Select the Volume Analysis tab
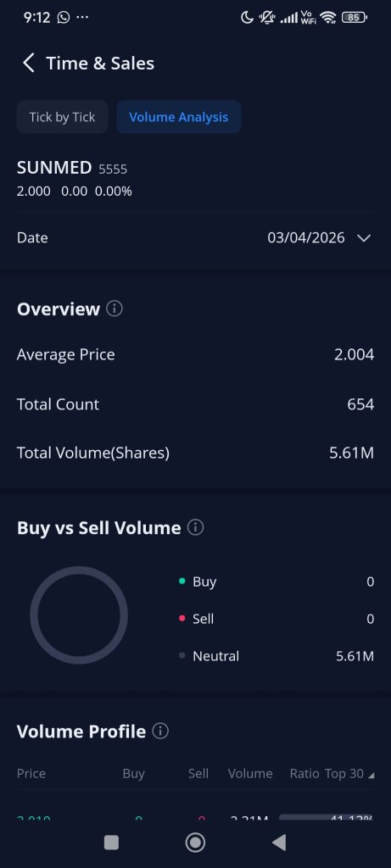The image size is (391, 868). click(179, 117)
